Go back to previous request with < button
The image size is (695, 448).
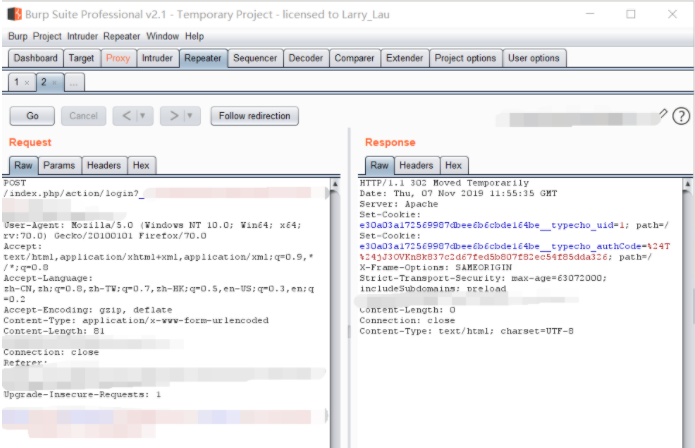(x=126, y=116)
